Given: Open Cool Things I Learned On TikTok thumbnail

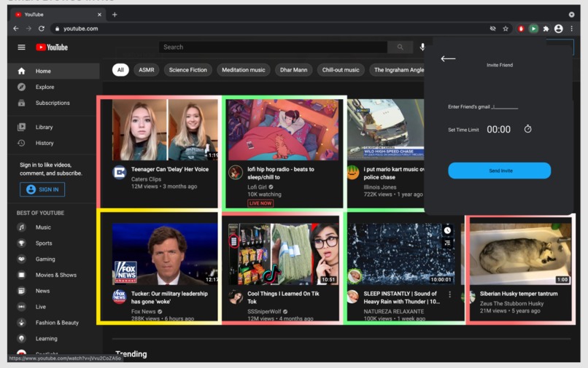Looking at the screenshot, I should pos(284,254).
